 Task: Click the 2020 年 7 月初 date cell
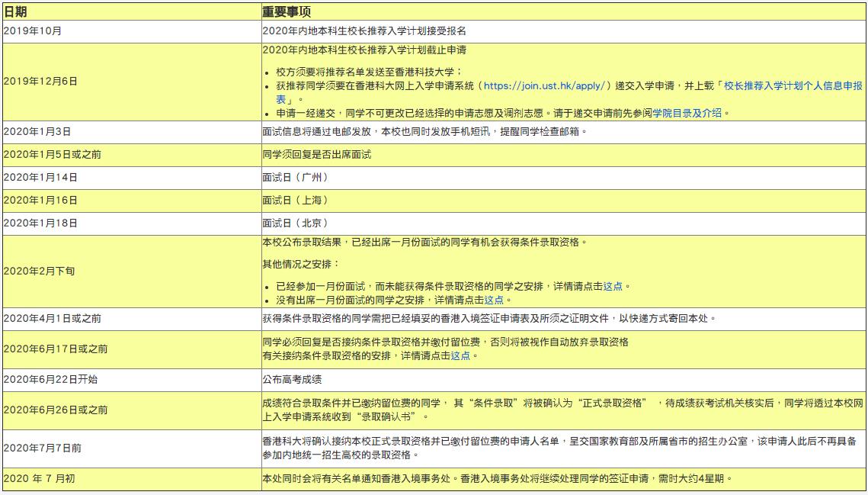coord(38,478)
